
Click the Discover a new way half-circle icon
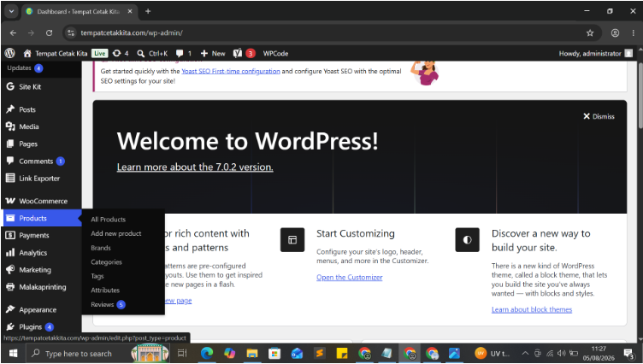coord(468,240)
